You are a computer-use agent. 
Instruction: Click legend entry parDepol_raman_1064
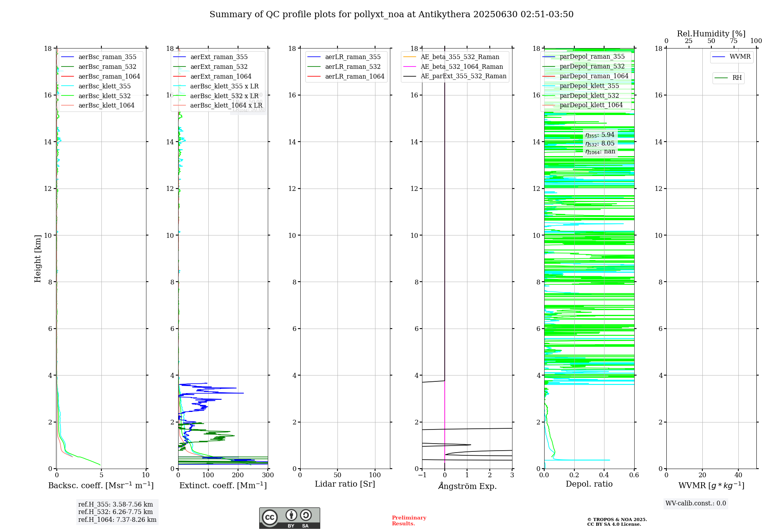[594, 76]
